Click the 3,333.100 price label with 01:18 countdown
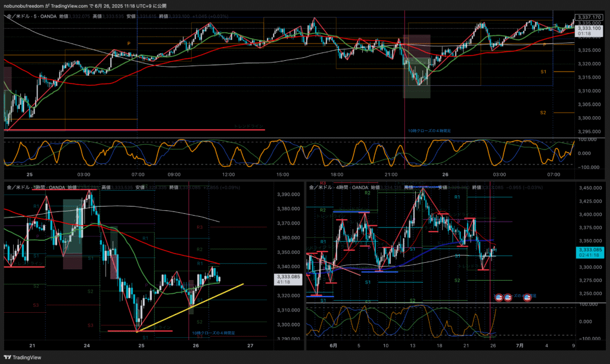The image size is (610, 364). coord(589,31)
